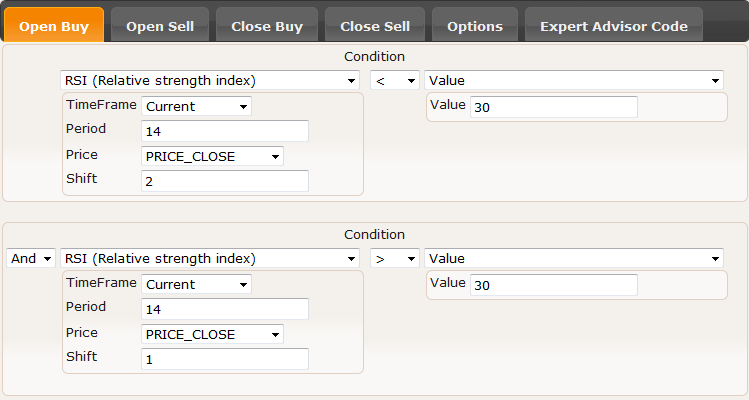View the Expert Advisor Code tab

pos(614,25)
